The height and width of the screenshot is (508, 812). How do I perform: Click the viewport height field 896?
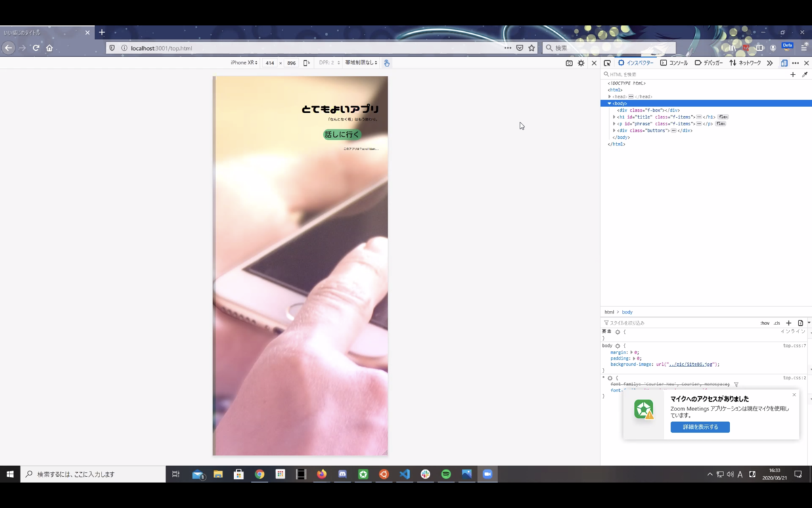pyautogui.click(x=291, y=63)
